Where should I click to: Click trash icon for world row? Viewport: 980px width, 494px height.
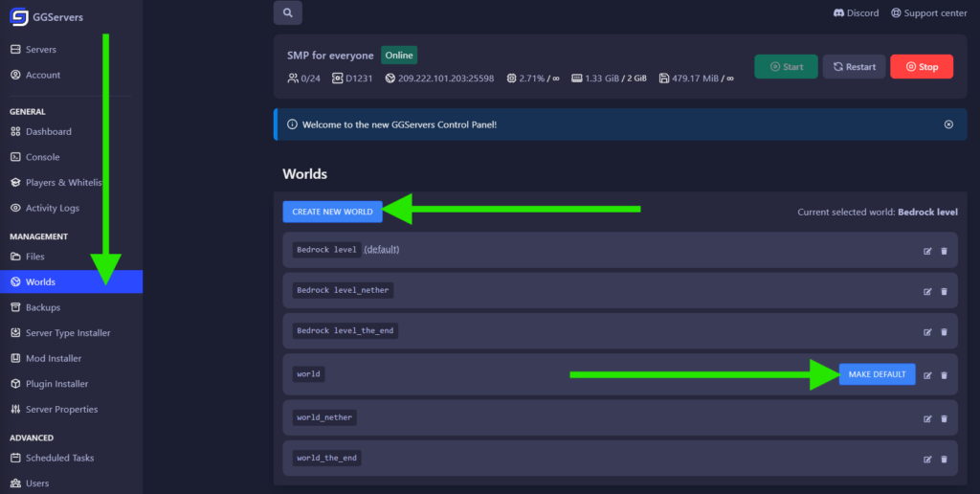(944, 374)
